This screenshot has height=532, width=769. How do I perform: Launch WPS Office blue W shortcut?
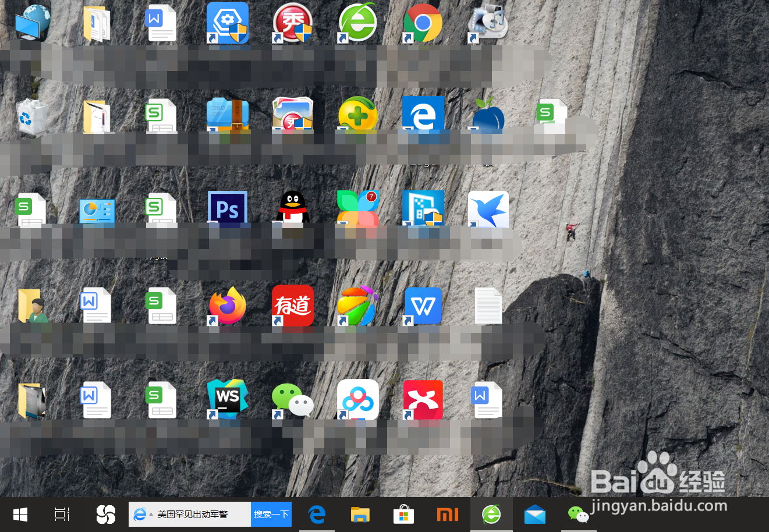click(423, 305)
